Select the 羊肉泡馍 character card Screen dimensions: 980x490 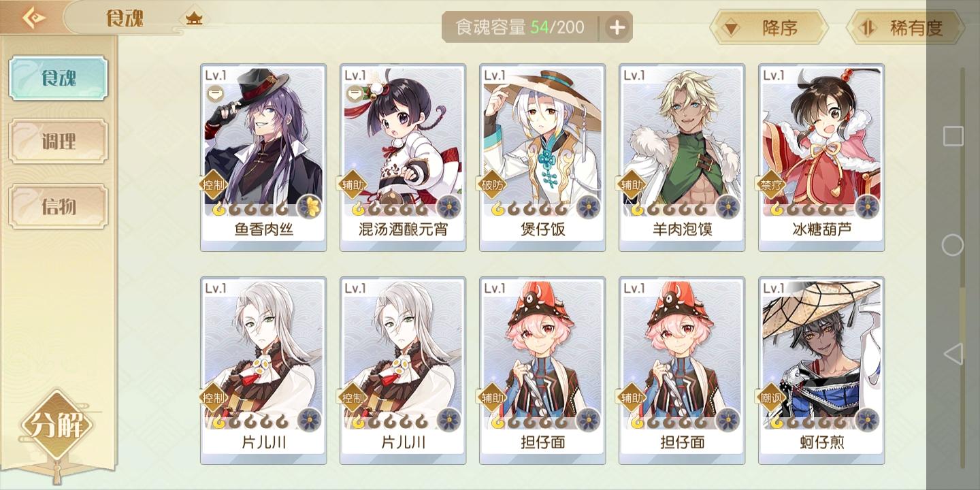point(682,158)
